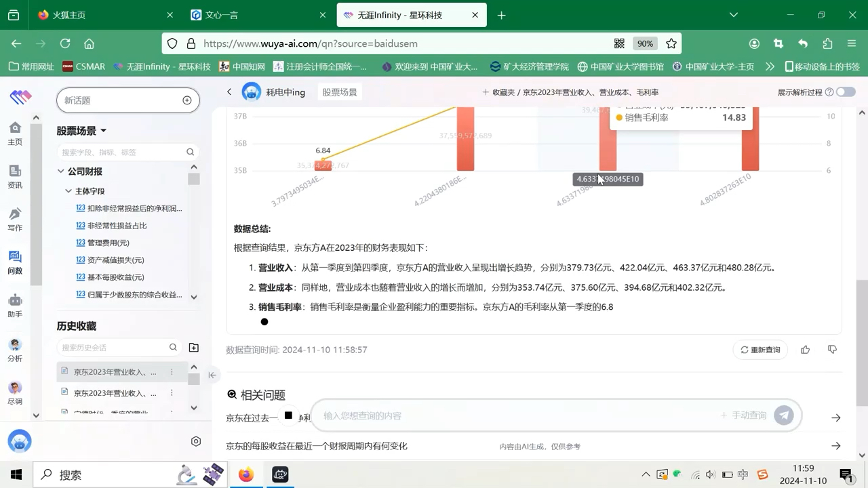
Task: Collapse the side panel with the arrow icon
Action: (x=212, y=375)
